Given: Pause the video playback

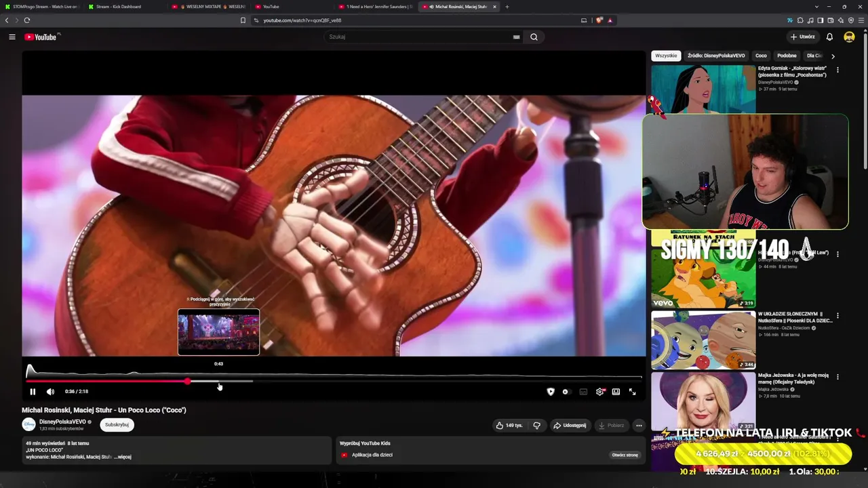Looking at the screenshot, I should click(x=33, y=391).
